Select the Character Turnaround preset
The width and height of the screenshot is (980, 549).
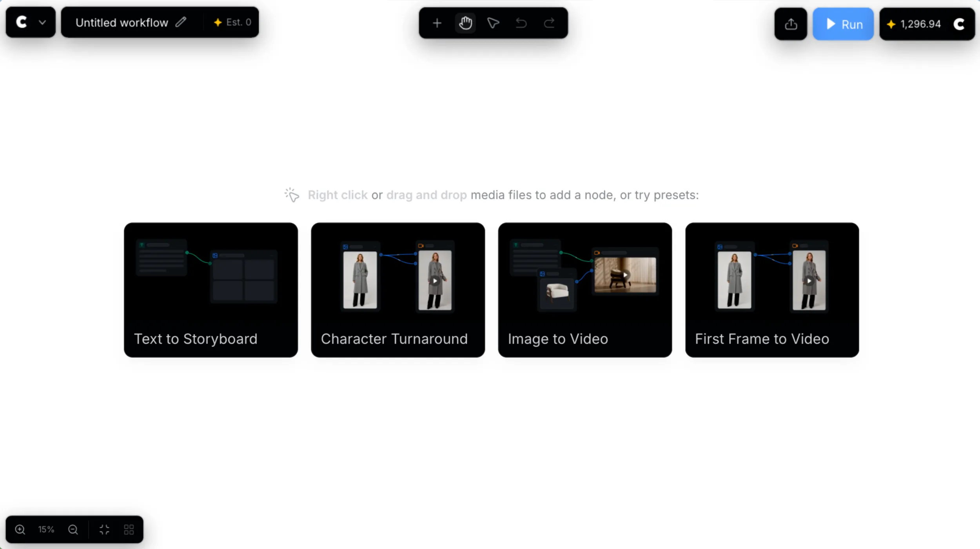click(398, 290)
